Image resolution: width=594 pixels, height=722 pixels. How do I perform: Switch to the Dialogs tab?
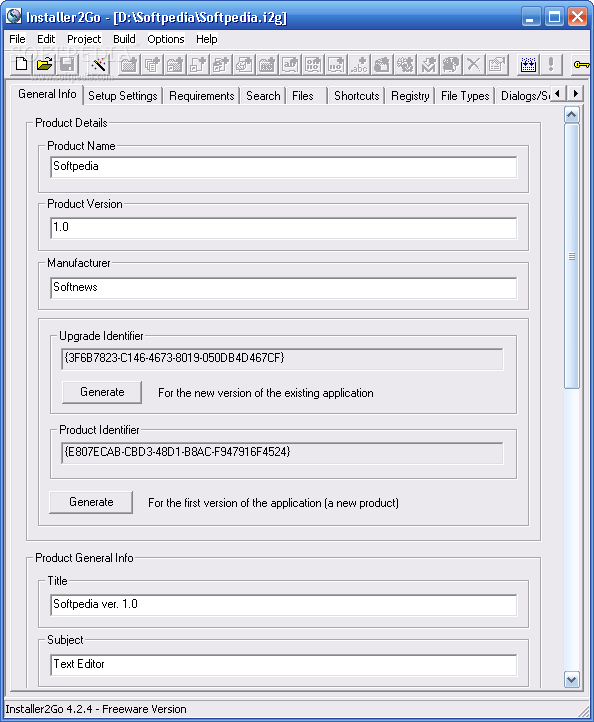(525, 96)
